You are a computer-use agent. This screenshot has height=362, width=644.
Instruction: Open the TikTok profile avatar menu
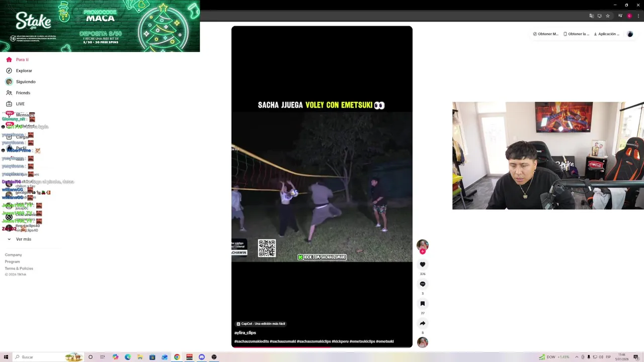[630, 34]
